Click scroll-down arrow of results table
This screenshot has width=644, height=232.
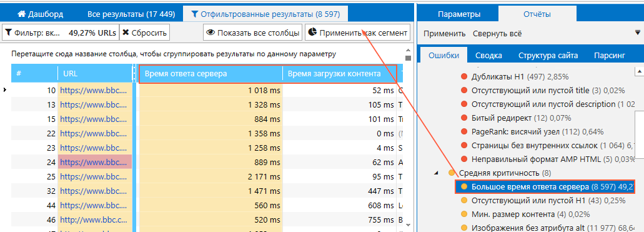[x=408, y=224]
